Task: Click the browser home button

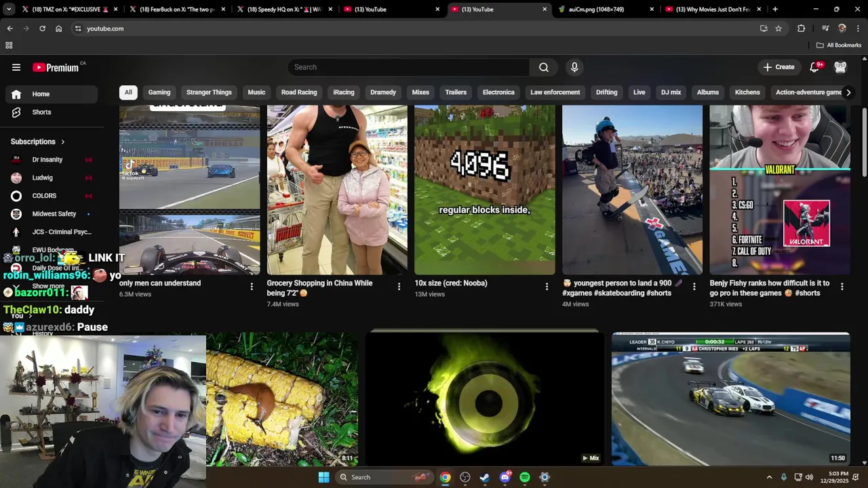Action: coord(59,28)
